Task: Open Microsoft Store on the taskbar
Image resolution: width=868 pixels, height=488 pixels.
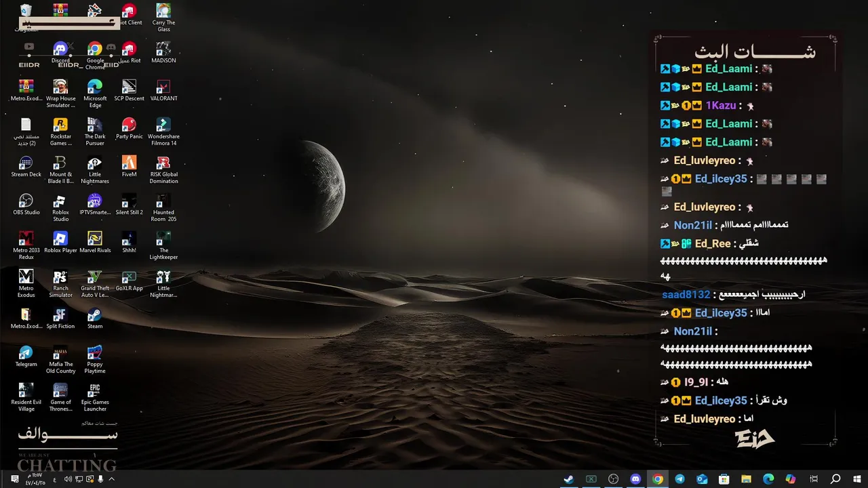Action: pyautogui.click(x=724, y=479)
